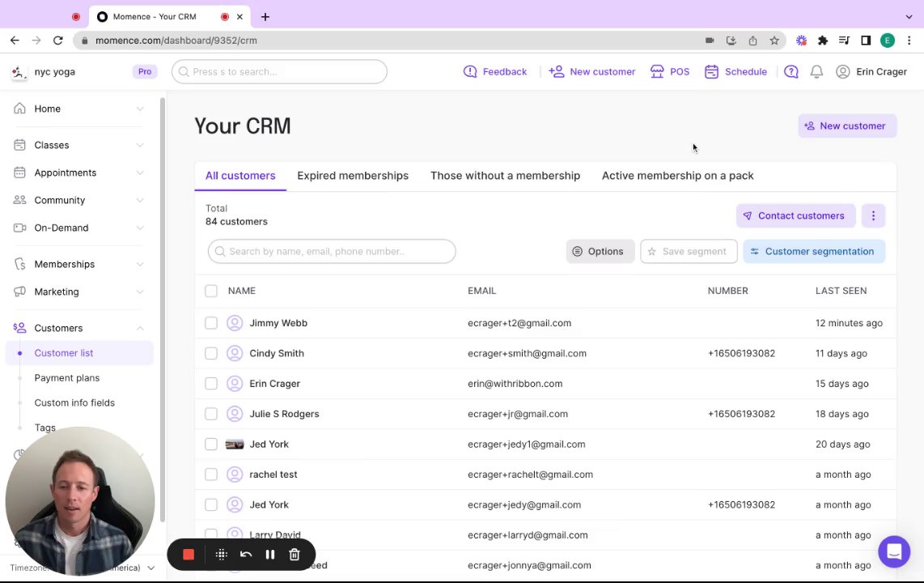Viewport: 924px width, 583px height.
Task: Bookmark this page with star icon
Action: click(774, 40)
